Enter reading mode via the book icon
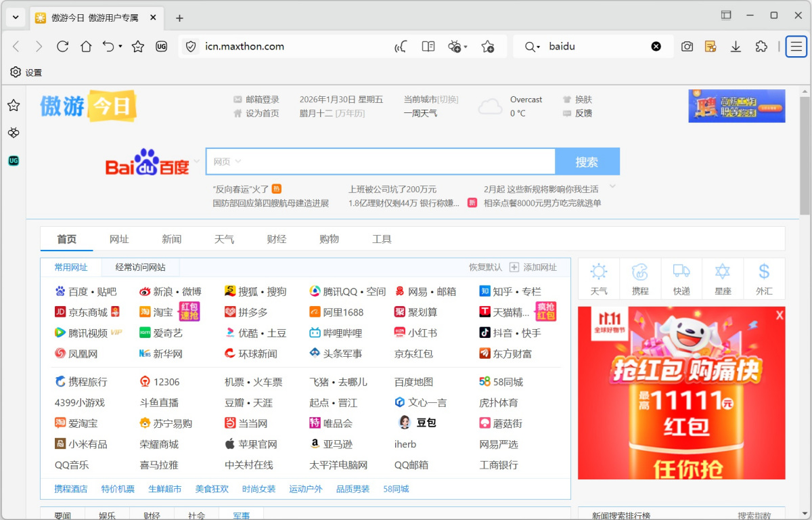The width and height of the screenshot is (812, 520). (x=428, y=46)
